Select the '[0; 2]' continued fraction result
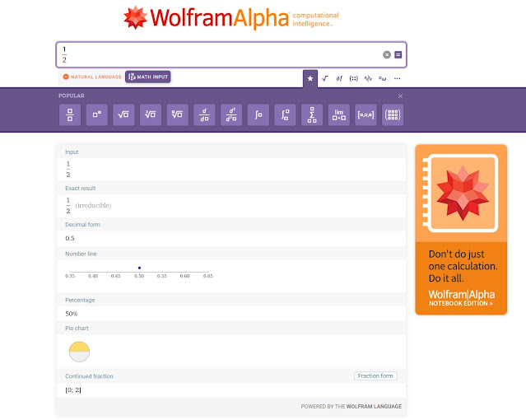The image size is (526, 420). [73, 390]
